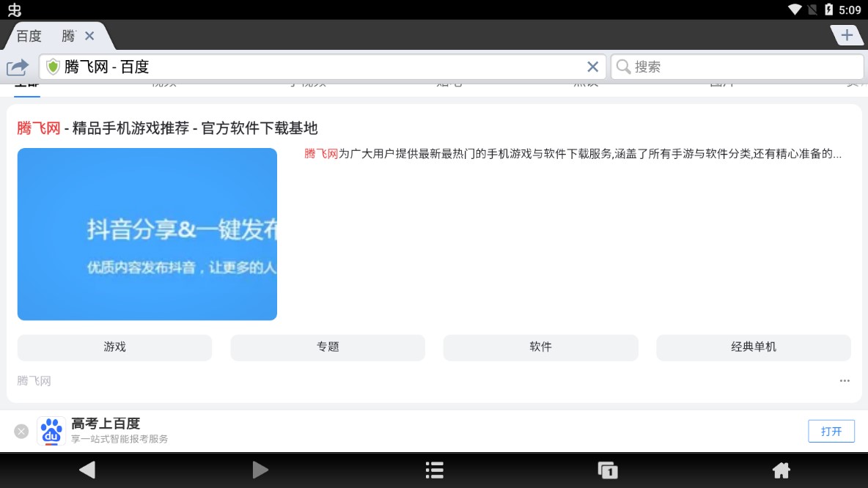
Task: Go forward with the right arrow
Action: click(260, 470)
